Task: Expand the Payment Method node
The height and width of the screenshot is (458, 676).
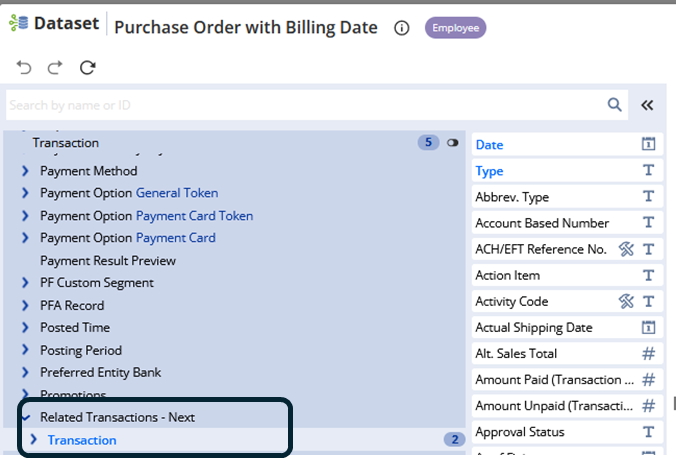Action: pyautogui.click(x=25, y=171)
